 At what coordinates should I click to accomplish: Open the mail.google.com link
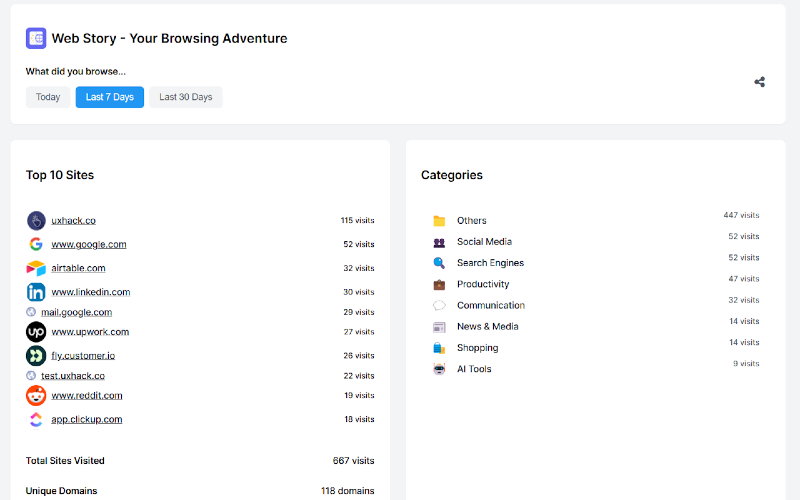coord(77,312)
